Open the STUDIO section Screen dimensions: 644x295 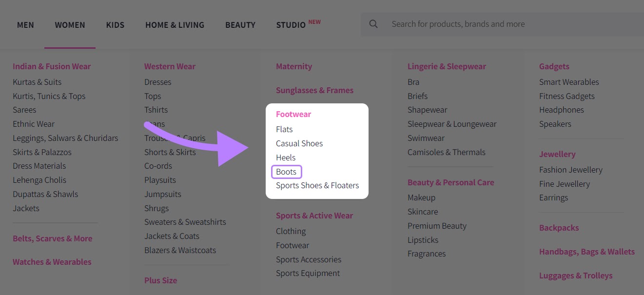tap(291, 25)
